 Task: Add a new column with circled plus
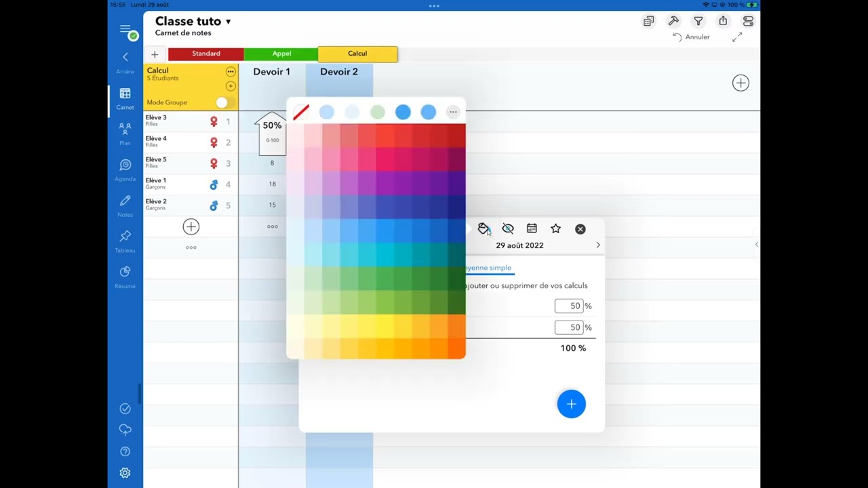741,83
